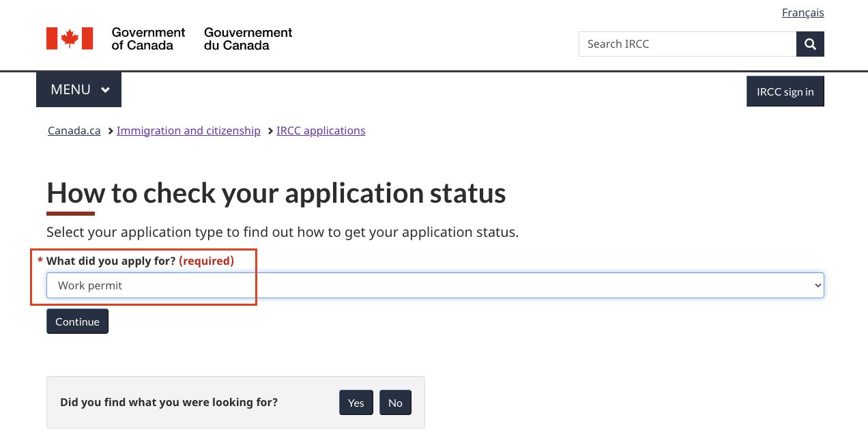Open the Immigration and citizenship breadcrumb
Screen dimensions: 868x445
(188, 131)
